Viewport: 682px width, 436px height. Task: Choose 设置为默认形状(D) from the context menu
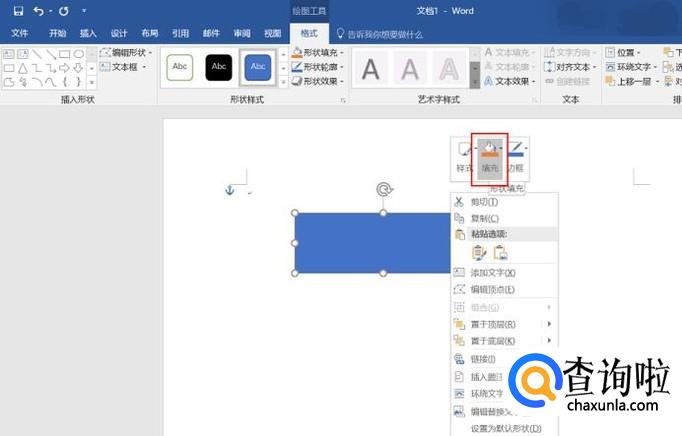(x=505, y=429)
